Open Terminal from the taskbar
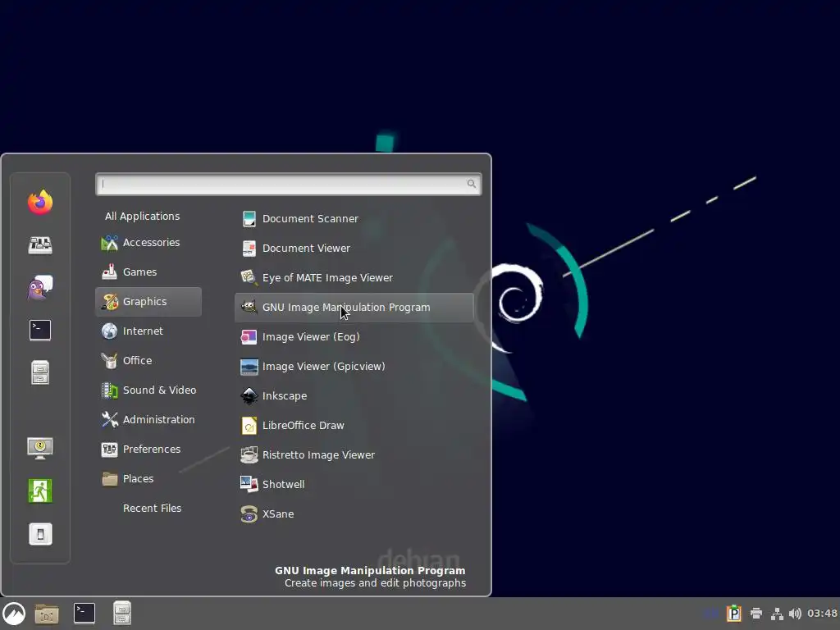 [x=84, y=614]
